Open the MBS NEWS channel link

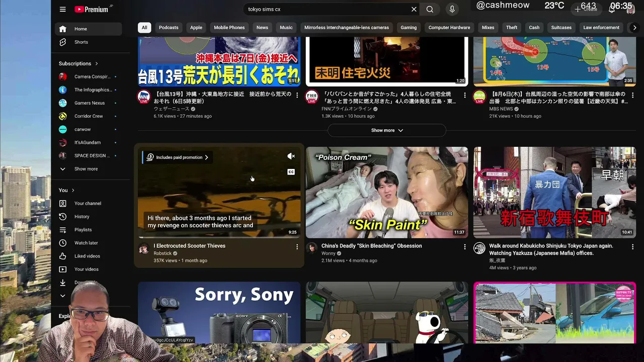click(501, 109)
